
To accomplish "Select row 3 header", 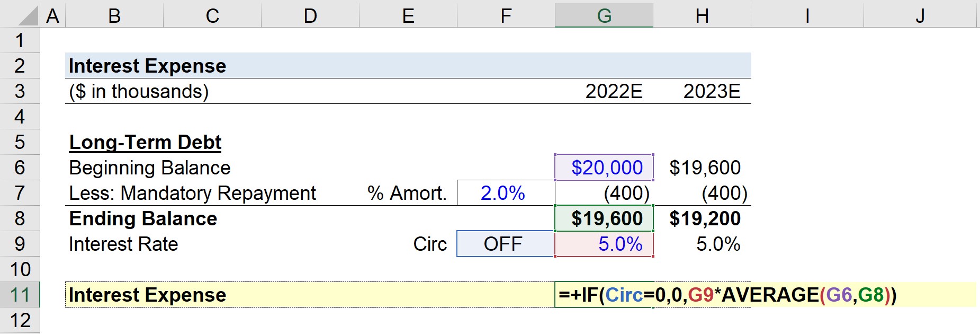I will [20, 91].
